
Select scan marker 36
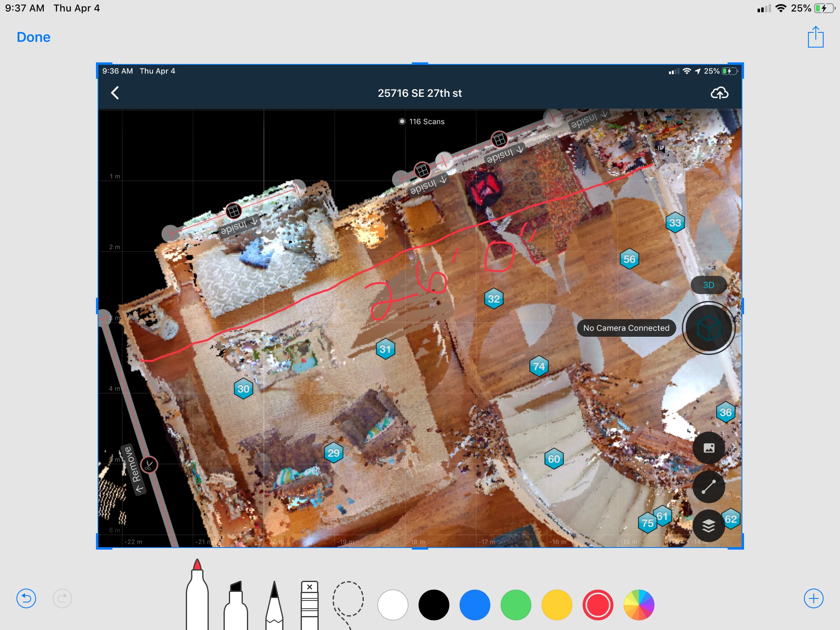tap(726, 412)
